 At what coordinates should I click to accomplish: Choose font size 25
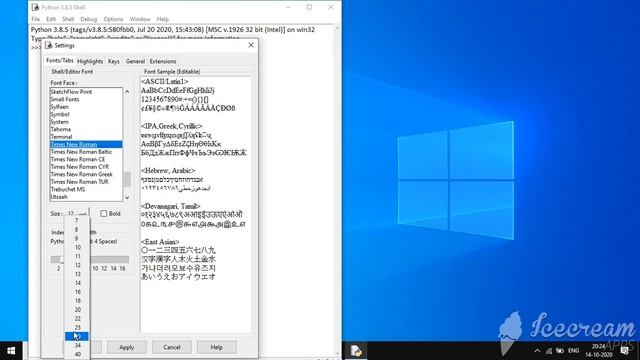tap(77, 327)
